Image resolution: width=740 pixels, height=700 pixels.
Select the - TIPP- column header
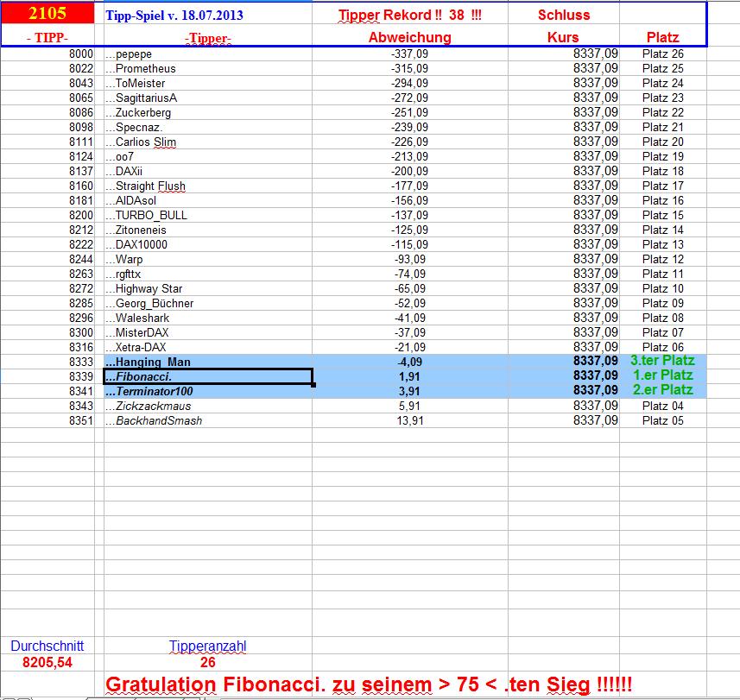coord(47,37)
